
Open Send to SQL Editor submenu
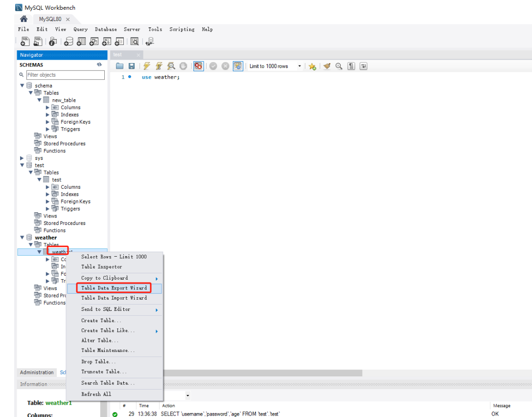[x=115, y=309]
